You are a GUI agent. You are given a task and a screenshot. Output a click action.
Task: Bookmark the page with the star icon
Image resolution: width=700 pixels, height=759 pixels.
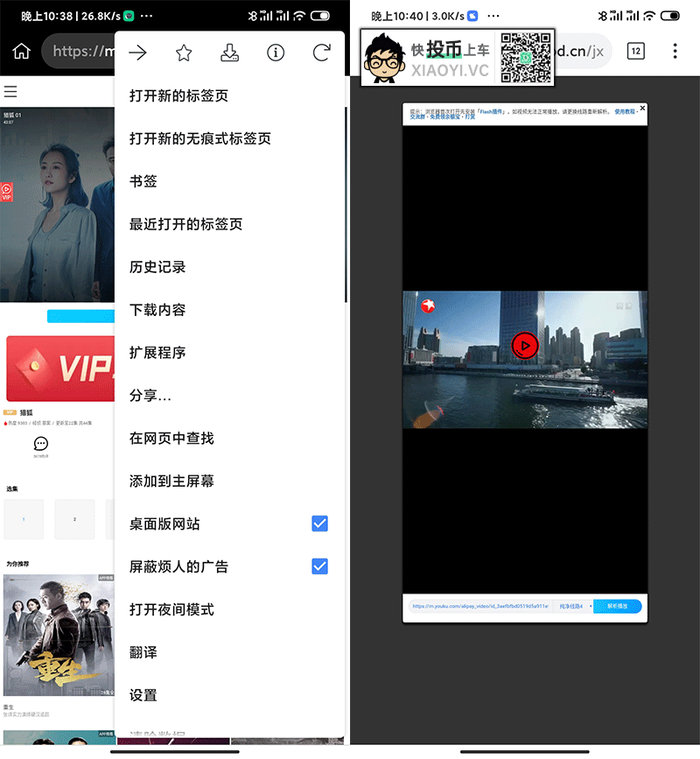pos(184,53)
